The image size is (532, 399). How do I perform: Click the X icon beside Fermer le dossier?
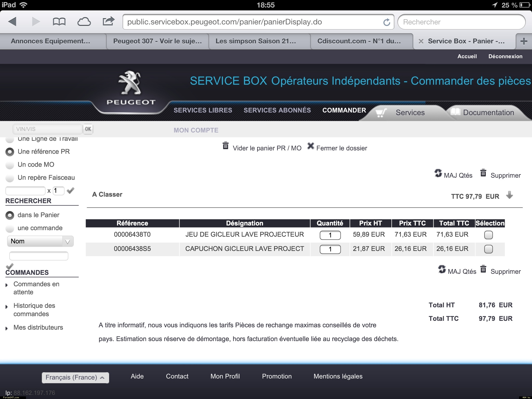coord(310,146)
